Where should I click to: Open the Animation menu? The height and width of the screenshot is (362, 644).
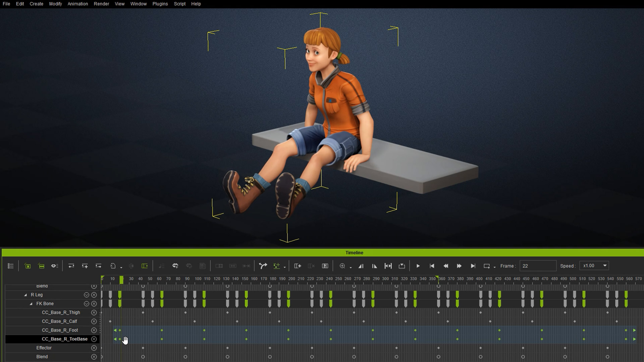pyautogui.click(x=77, y=4)
